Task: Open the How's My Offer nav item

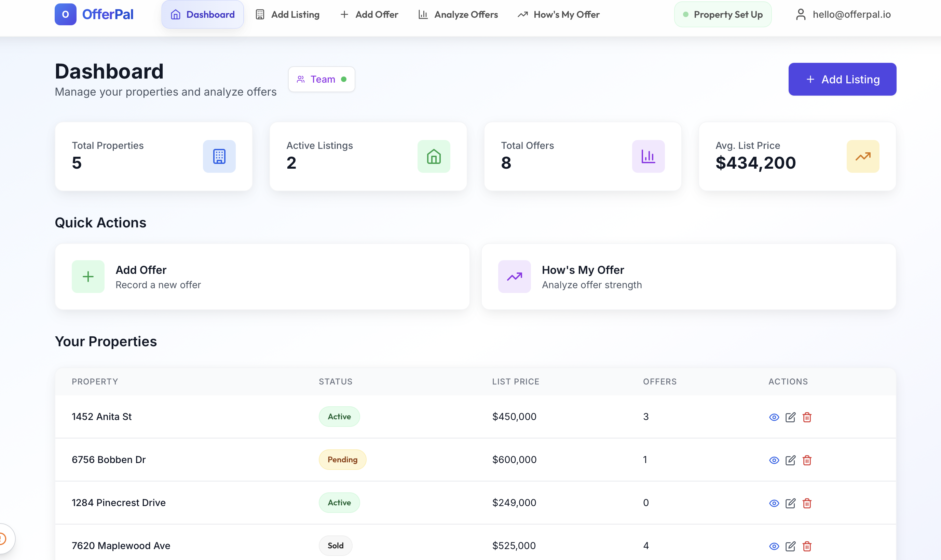Action: (x=558, y=14)
